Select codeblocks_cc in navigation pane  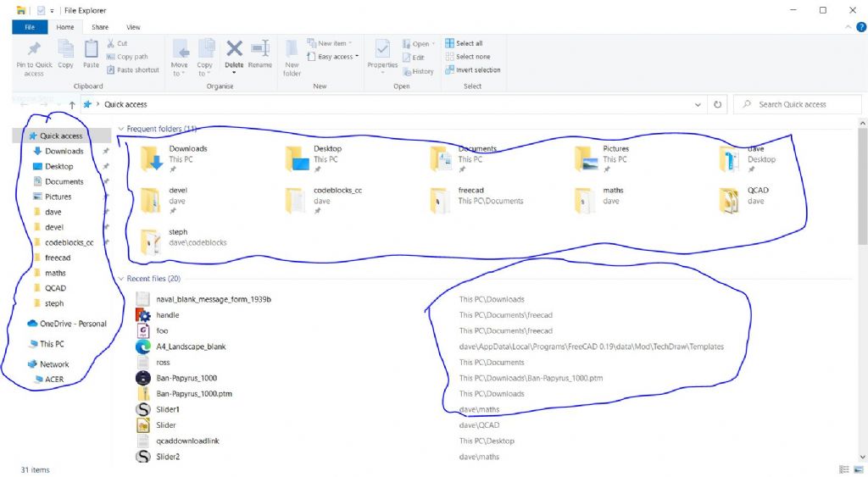(69, 242)
